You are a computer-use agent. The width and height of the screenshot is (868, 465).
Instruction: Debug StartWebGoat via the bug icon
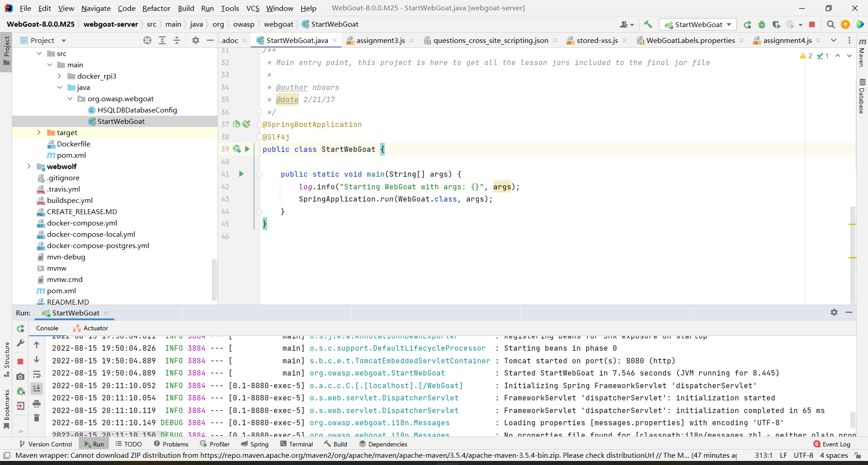(762, 24)
